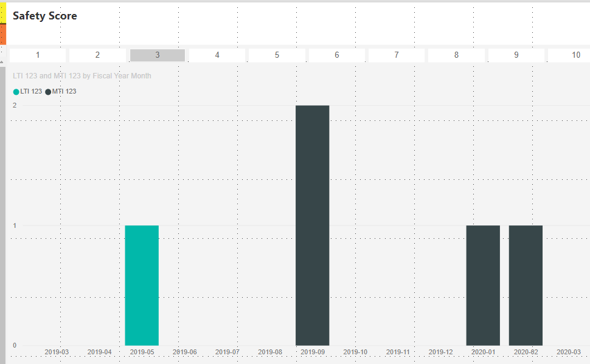Viewport: 590px width, 364px height.
Task: Select the MTI bar for 2020-02
Action: [x=526, y=286]
